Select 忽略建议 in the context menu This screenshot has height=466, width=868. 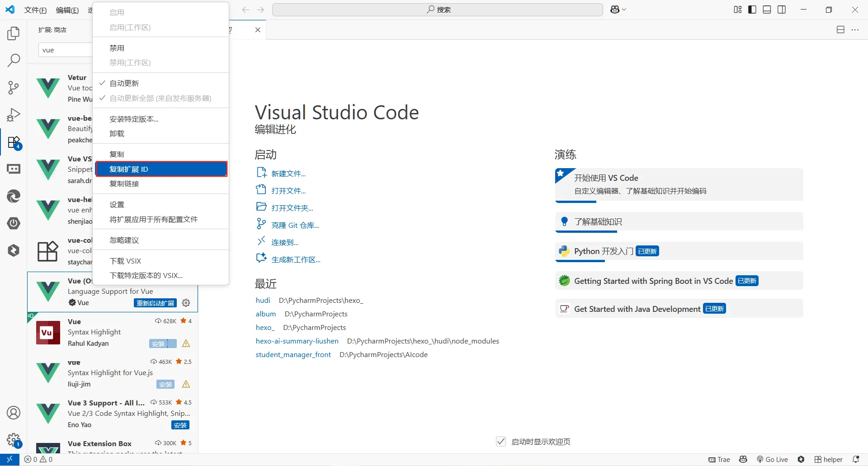click(x=160, y=240)
